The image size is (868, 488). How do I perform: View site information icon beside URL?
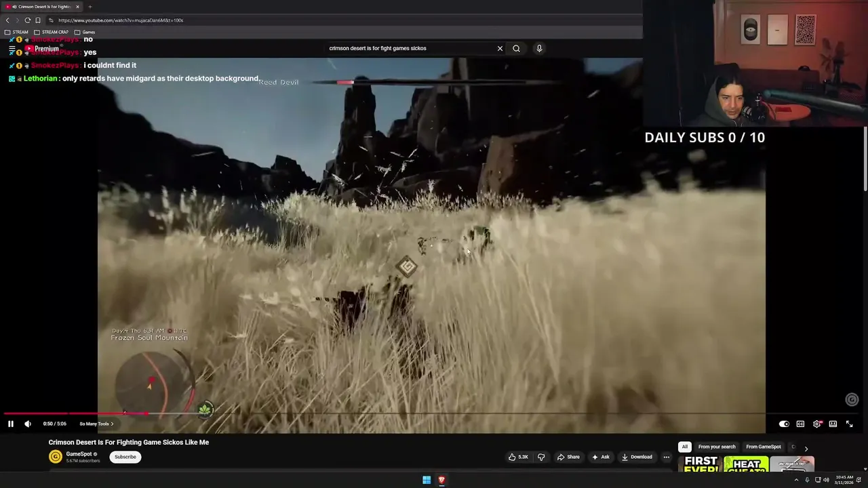pos(50,20)
